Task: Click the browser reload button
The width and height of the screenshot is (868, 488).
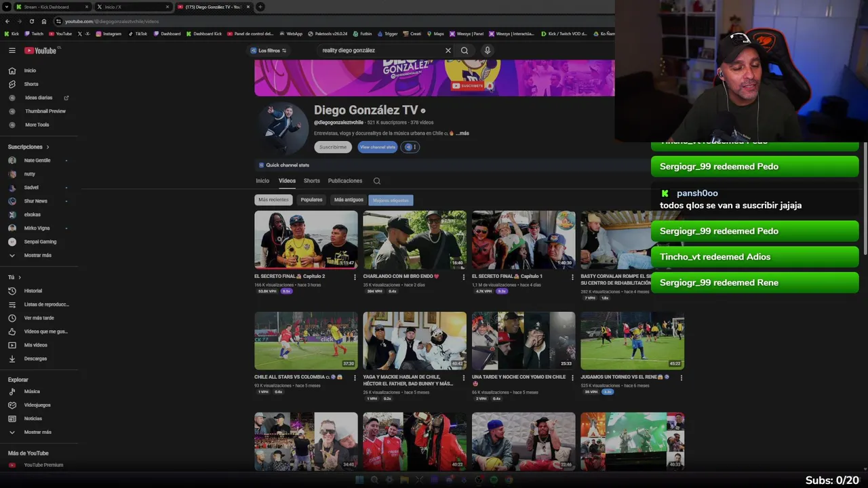Action: click(31, 21)
